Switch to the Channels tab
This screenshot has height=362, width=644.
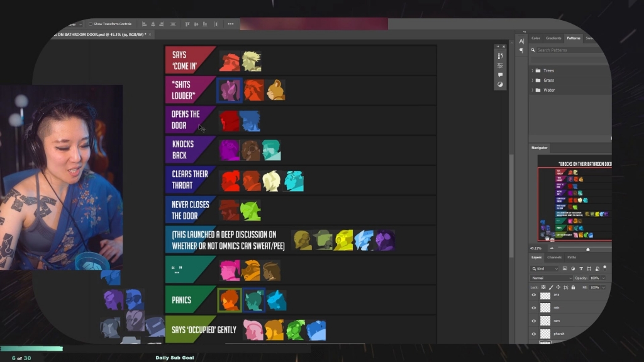tap(554, 257)
